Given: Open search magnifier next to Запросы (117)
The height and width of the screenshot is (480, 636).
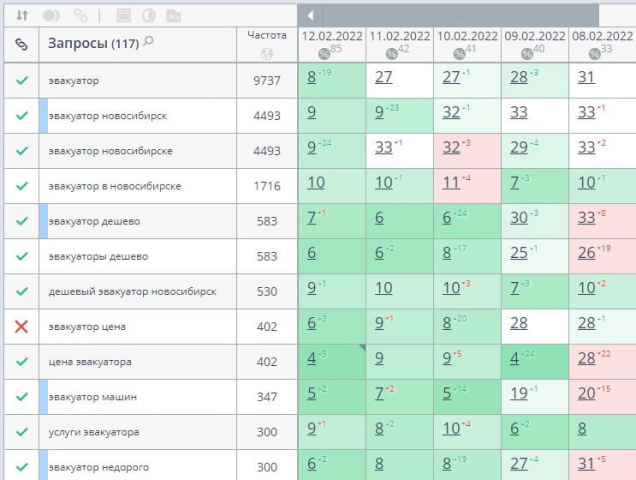Looking at the screenshot, I should tap(148, 41).
